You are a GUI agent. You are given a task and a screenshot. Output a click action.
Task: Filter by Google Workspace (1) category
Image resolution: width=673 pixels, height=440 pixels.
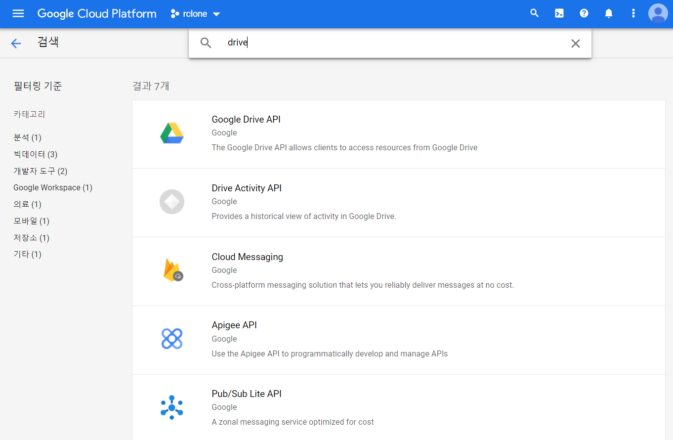(x=52, y=187)
